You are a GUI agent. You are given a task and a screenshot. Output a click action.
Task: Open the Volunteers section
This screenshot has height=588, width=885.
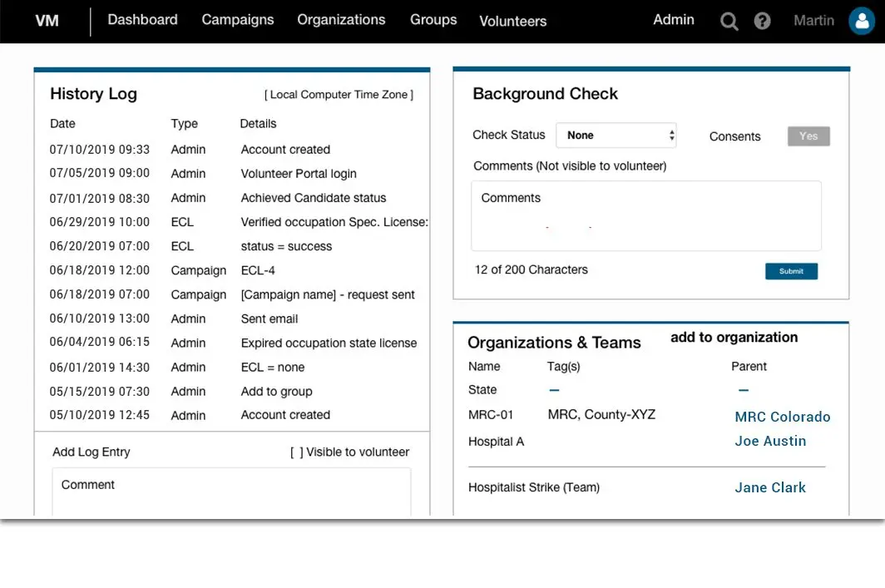click(513, 22)
